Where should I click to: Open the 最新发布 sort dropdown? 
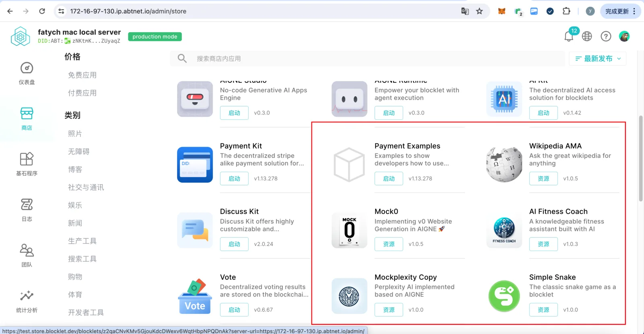pyautogui.click(x=598, y=59)
